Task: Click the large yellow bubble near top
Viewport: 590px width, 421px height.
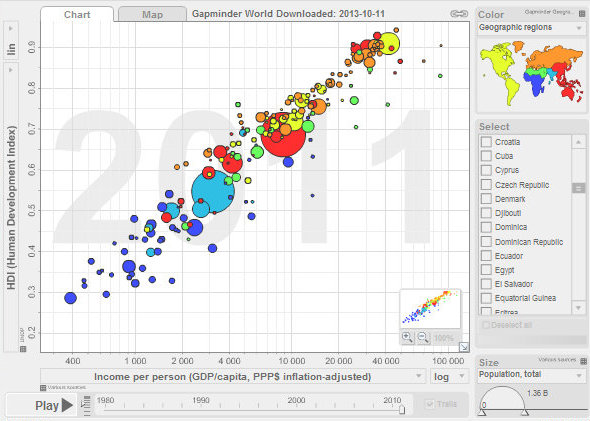Action: (388, 44)
